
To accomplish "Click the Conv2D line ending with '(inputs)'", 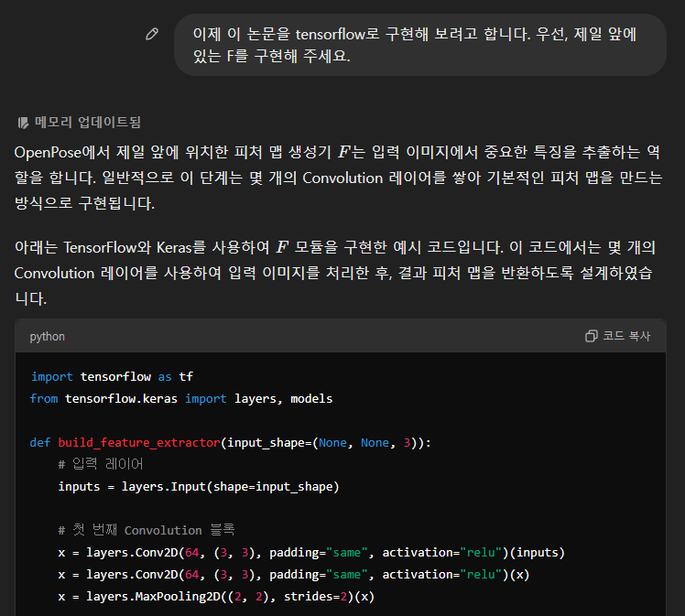I will (x=311, y=553).
